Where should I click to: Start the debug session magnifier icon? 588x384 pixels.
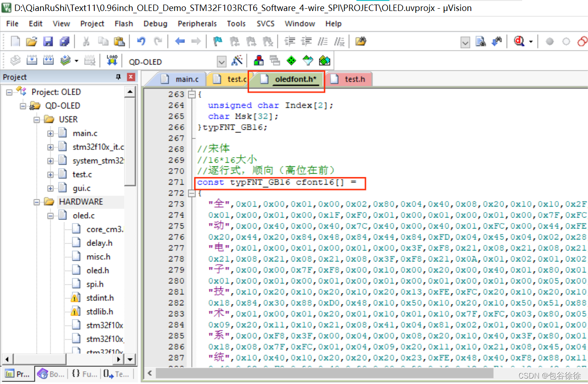click(519, 42)
